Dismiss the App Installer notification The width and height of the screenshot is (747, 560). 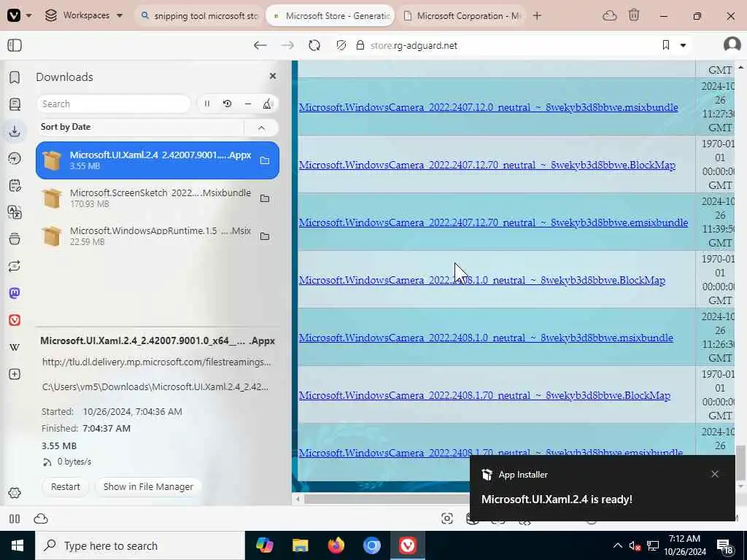coord(715,474)
